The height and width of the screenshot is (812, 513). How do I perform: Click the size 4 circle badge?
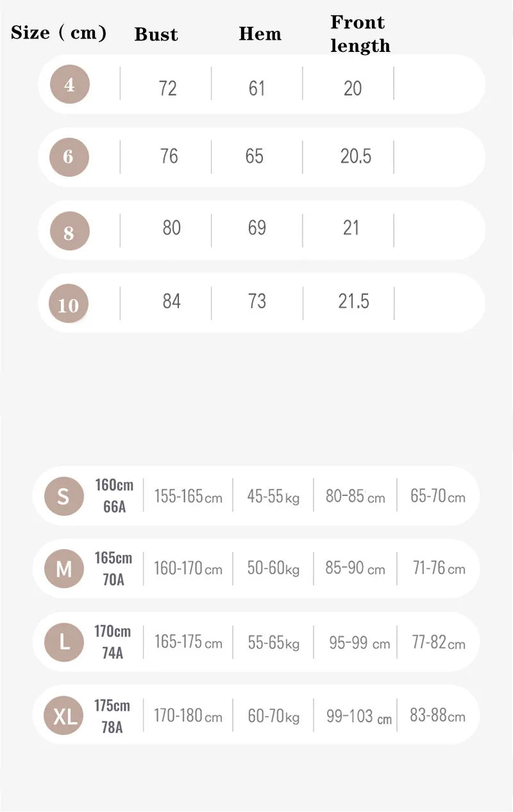pyautogui.click(x=69, y=84)
